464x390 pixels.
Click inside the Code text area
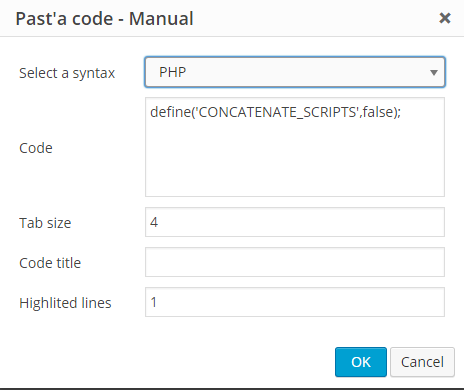pos(295,147)
